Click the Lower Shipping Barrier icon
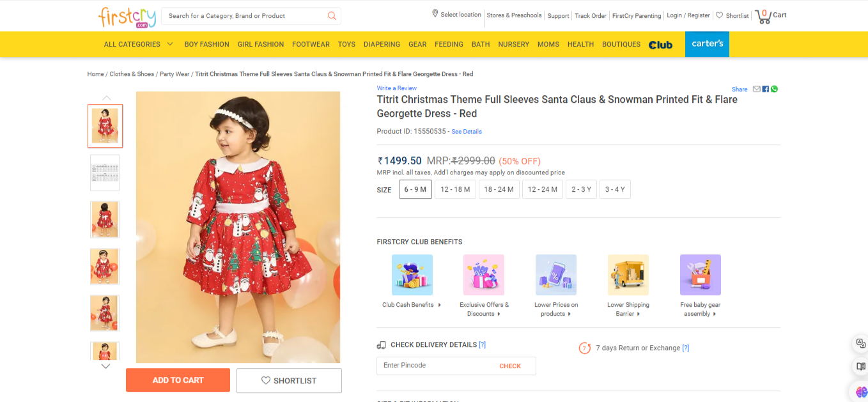 pyautogui.click(x=628, y=275)
